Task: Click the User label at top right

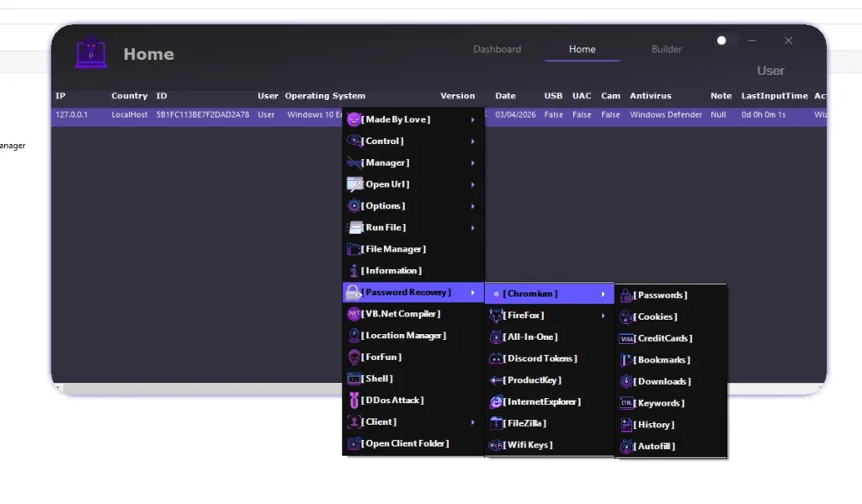Action: pos(769,71)
